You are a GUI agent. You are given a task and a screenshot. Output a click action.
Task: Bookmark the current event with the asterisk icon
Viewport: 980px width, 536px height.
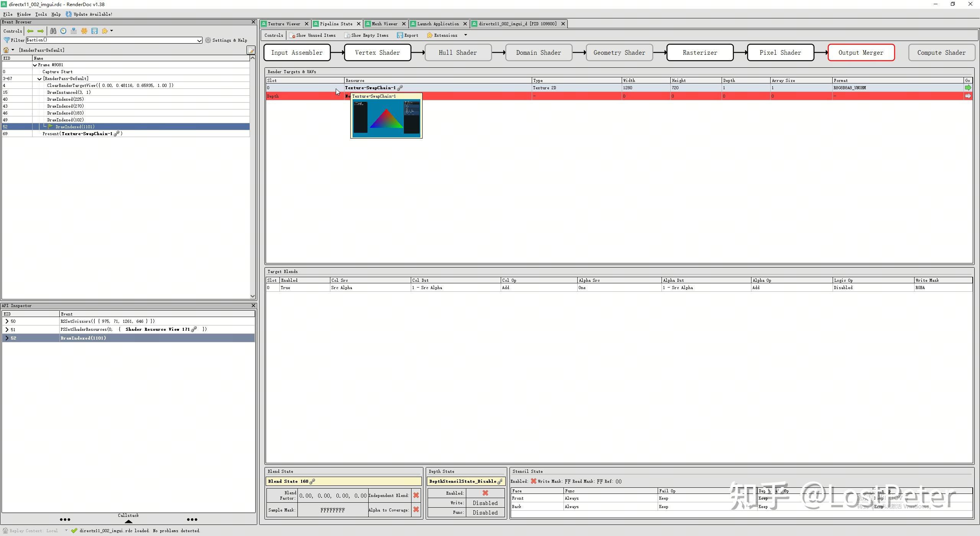[x=84, y=31]
